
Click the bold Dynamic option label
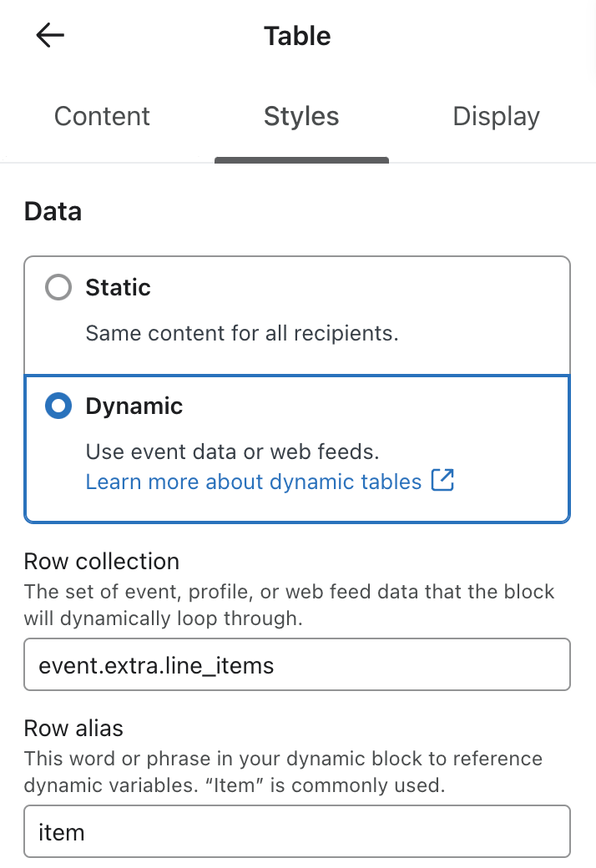click(x=134, y=406)
